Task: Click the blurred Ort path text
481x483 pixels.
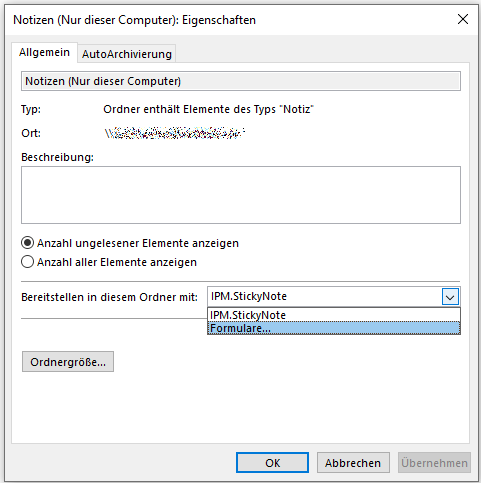Action: pos(175,133)
